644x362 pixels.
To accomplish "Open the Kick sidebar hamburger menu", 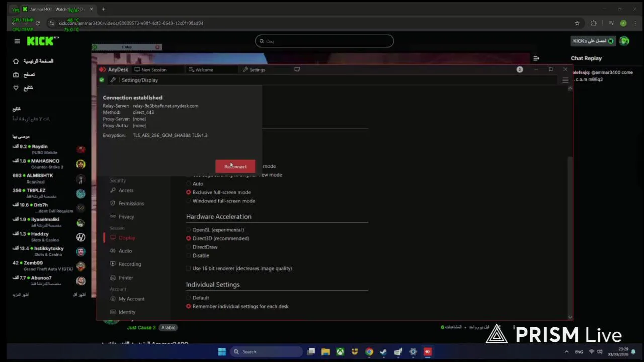I will click(17, 41).
